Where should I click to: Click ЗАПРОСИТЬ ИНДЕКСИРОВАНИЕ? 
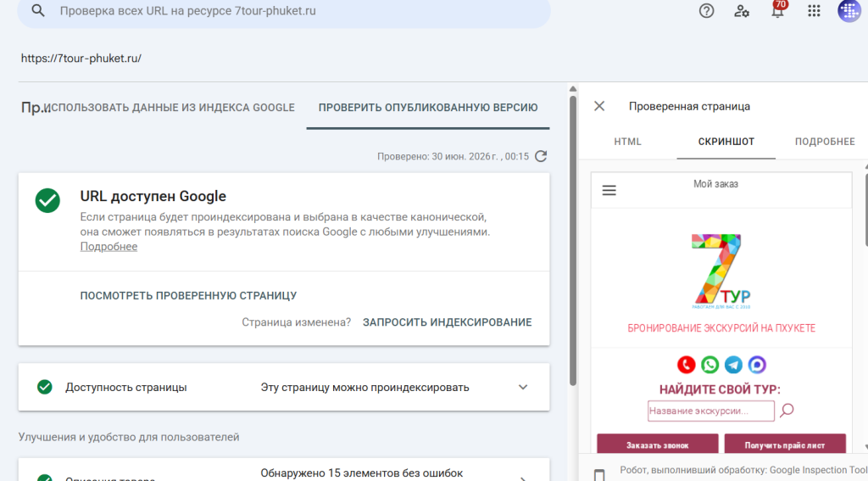[448, 322]
